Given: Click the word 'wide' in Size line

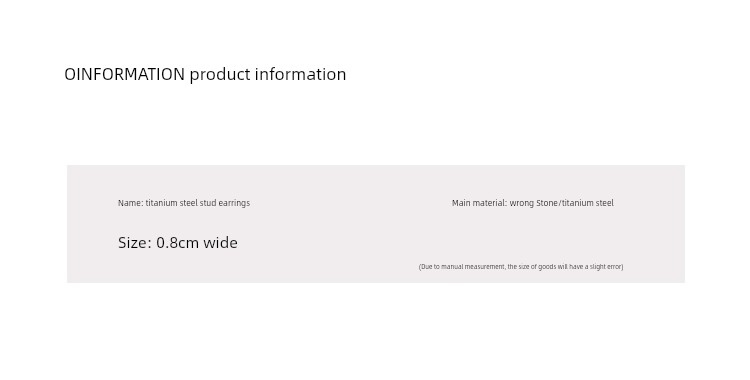Looking at the screenshot, I should (221, 243).
